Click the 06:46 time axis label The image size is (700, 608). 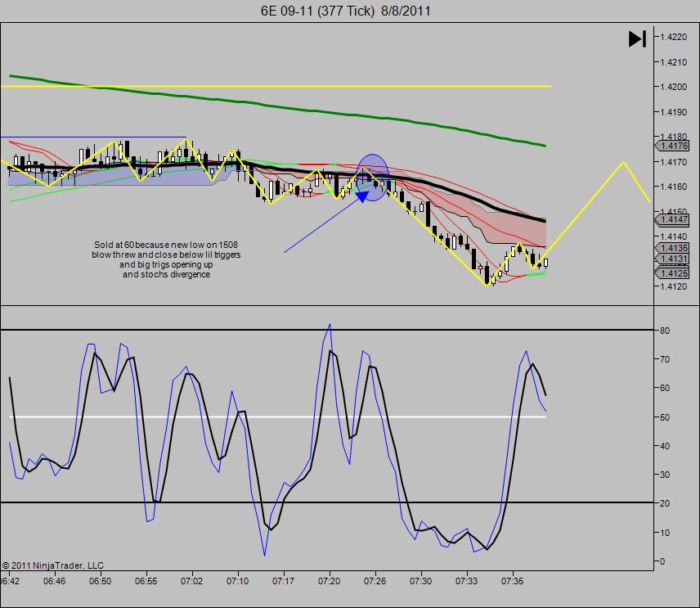55,581
